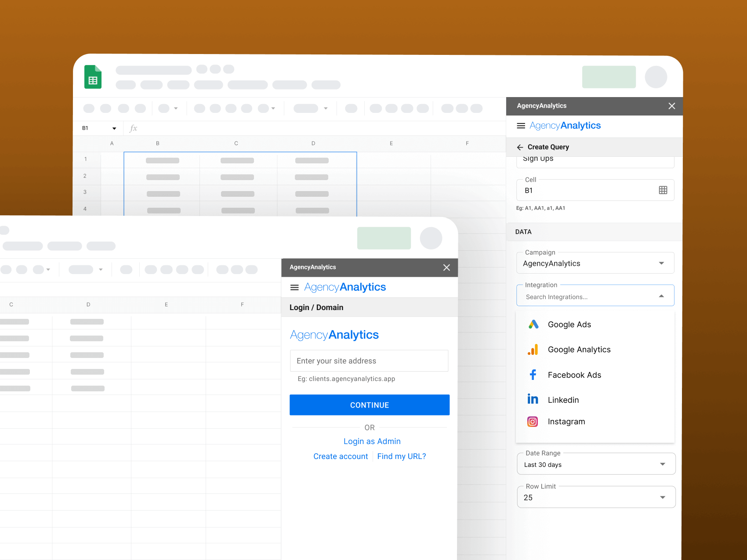The width and height of the screenshot is (747, 560).
Task: Click the cell range grid icon in Cell field
Action: [663, 190]
